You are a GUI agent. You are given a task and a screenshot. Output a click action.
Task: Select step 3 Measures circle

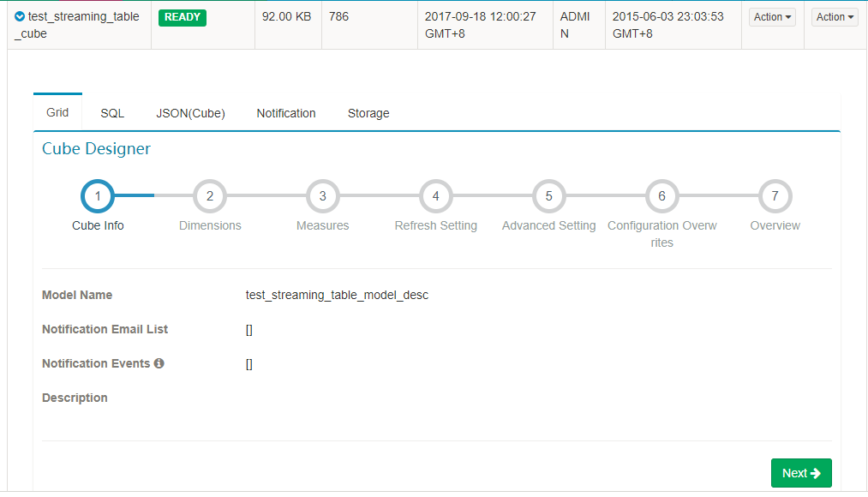[323, 195]
